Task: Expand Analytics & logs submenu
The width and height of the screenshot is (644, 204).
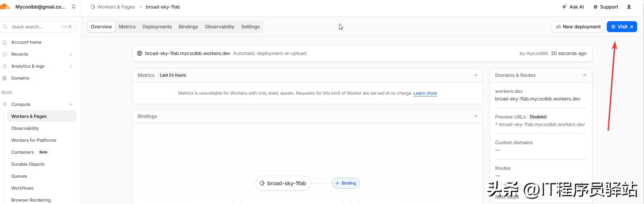Action: point(71,66)
